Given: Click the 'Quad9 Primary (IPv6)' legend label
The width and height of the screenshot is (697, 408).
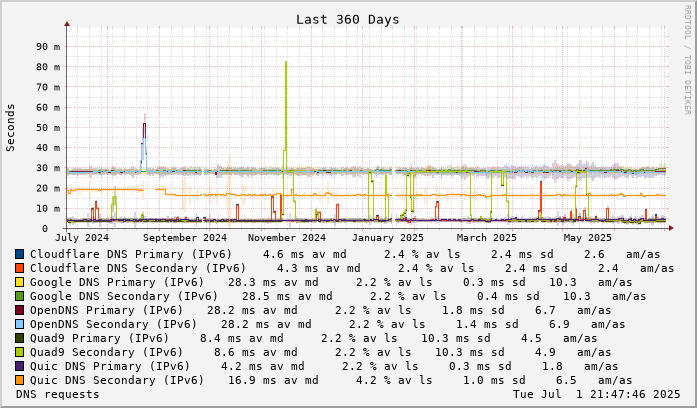Looking at the screenshot, I should tap(100, 338).
